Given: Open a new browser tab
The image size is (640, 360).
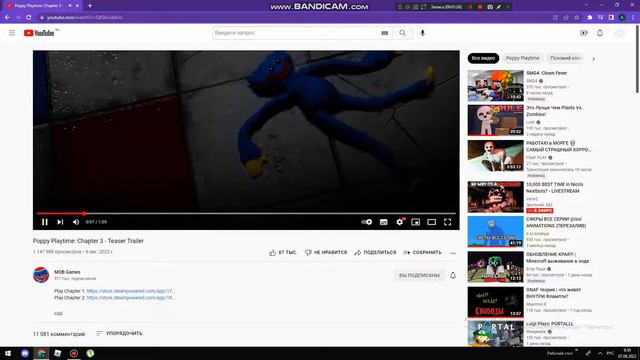Looking at the screenshot, I should pos(90,6).
